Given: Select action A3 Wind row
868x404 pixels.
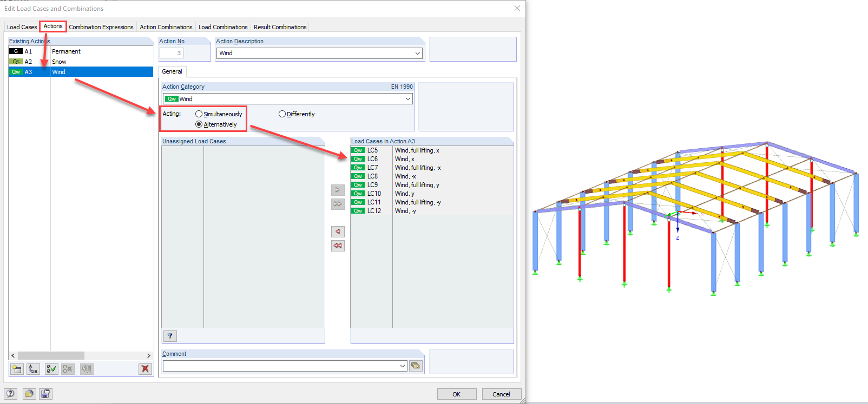Looking at the screenshot, I should (81, 72).
